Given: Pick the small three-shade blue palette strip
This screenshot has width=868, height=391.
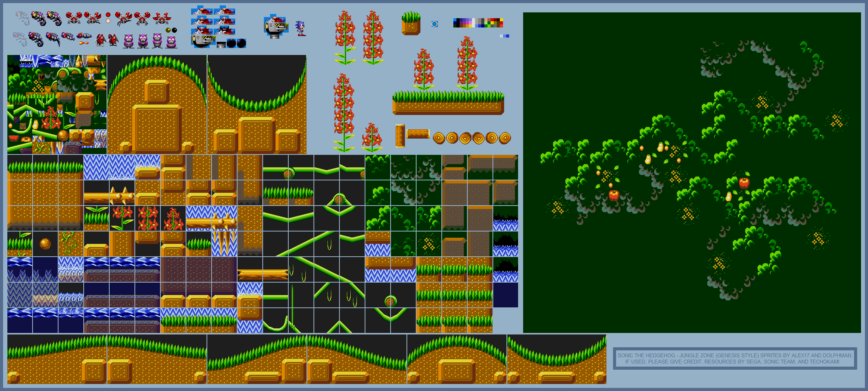Looking at the screenshot, I should coord(505,36).
